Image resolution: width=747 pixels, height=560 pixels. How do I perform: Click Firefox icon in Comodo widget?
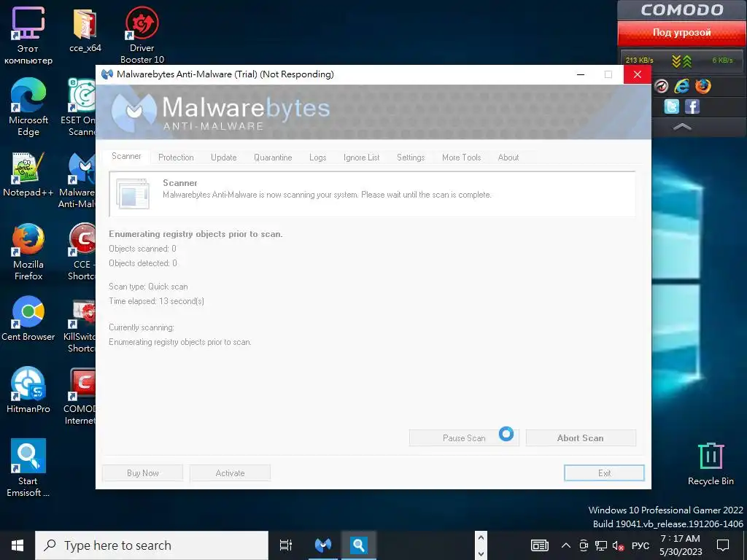(703, 86)
